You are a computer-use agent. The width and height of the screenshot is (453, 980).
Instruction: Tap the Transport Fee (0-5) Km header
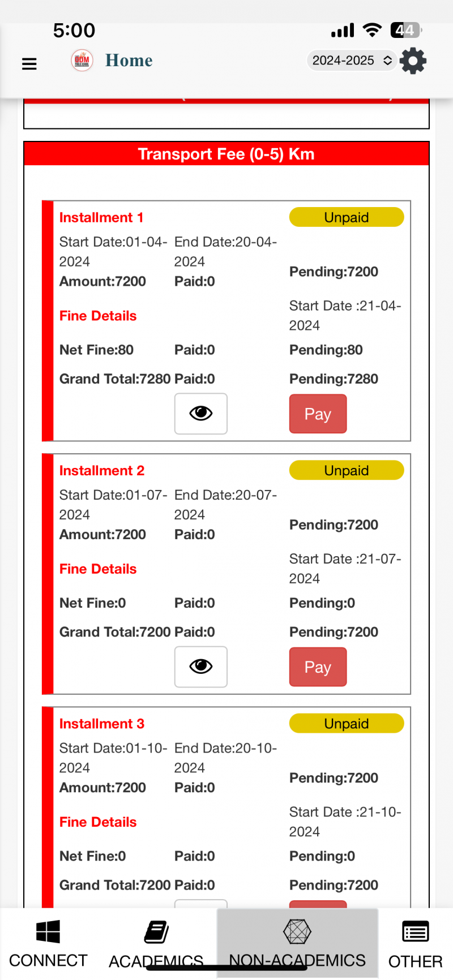(226, 154)
